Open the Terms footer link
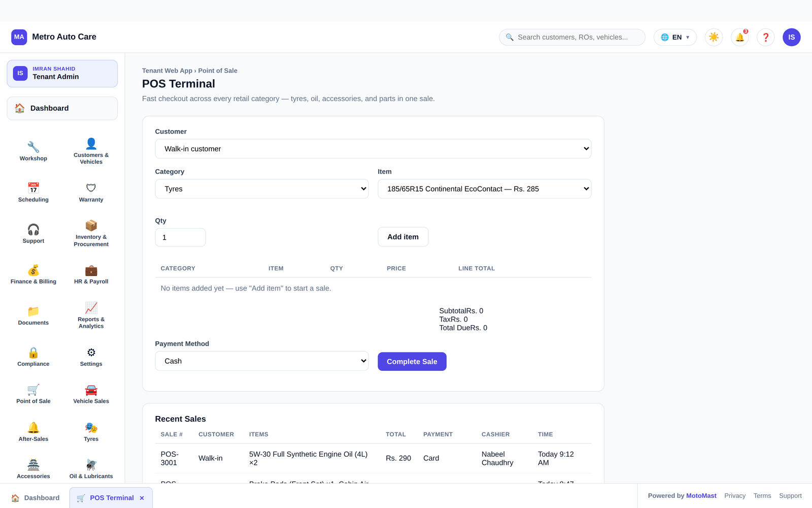The image size is (812, 508). tap(762, 496)
